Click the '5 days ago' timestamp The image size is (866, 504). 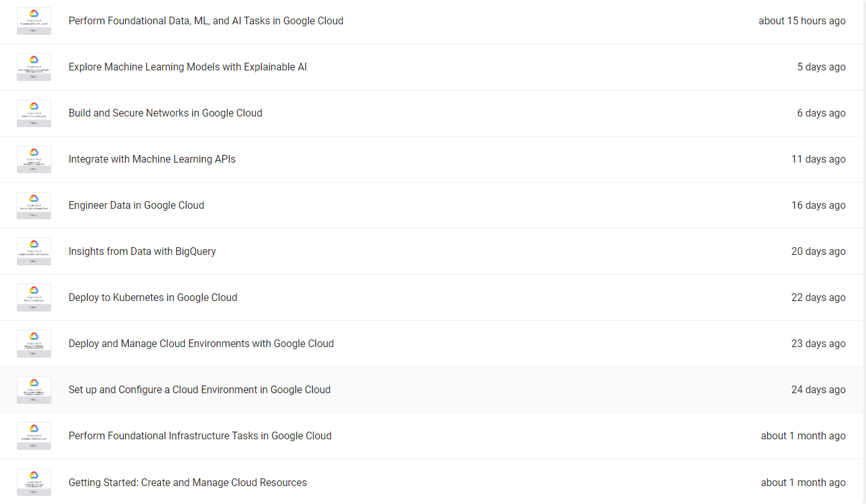tap(821, 67)
